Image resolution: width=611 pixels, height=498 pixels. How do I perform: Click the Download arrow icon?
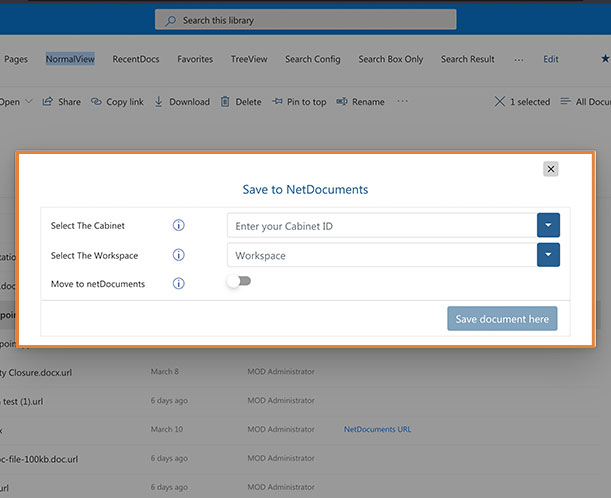tap(159, 102)
